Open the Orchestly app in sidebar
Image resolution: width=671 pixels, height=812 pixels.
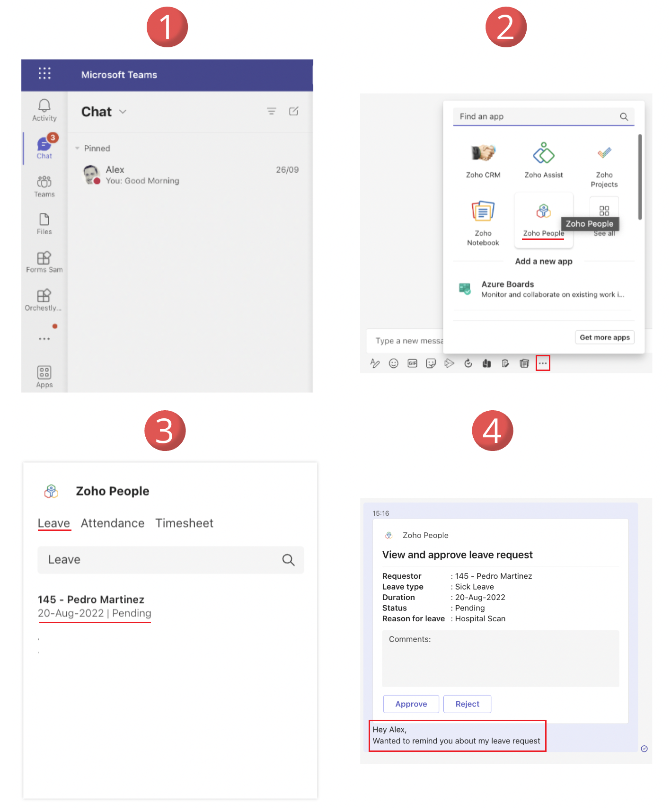pos(44,300)
